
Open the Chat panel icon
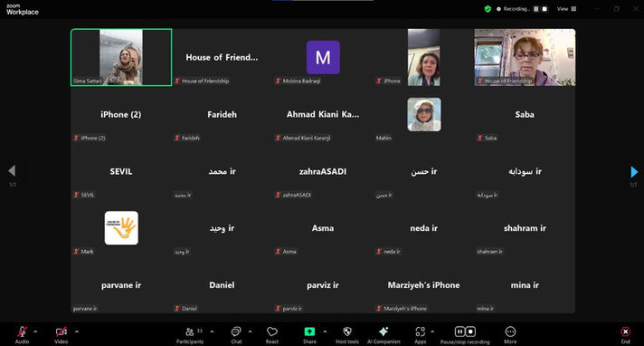(236, 332)
